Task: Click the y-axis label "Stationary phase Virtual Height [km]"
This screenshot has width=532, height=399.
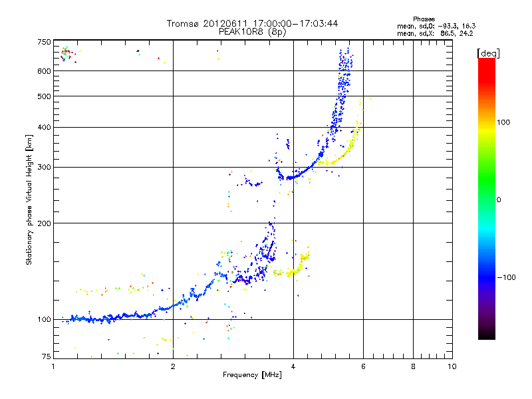Action: pos(29,199)
